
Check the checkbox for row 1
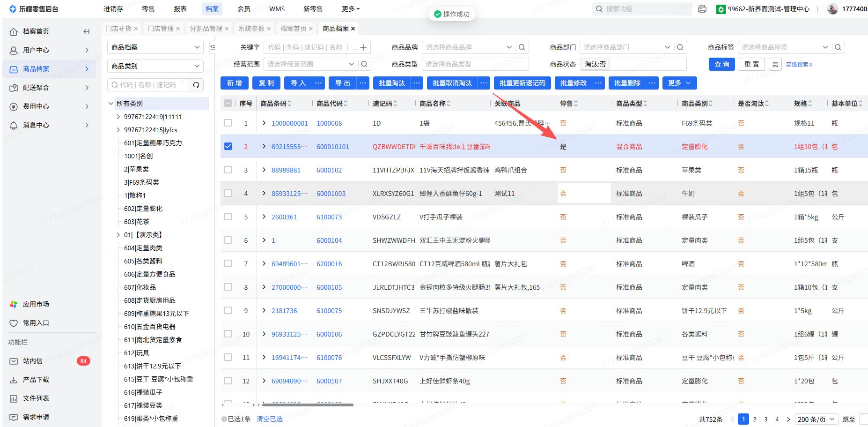(x=228, y=123)
